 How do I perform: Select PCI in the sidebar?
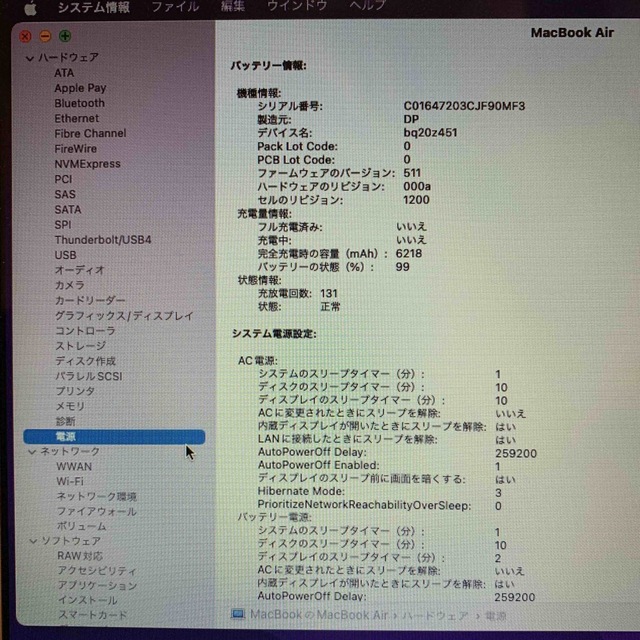(63, 179)
